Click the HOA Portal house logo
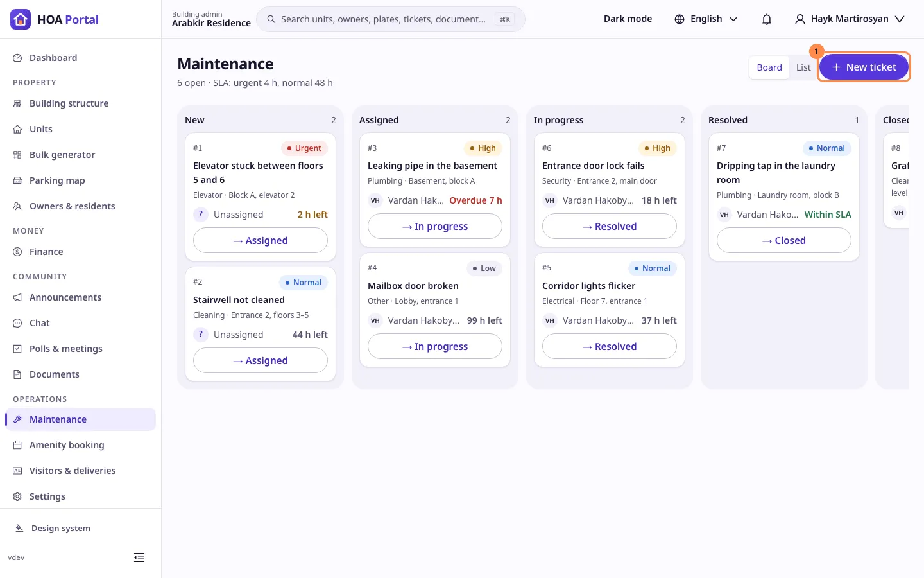The height and width of the screenshot is (578, 924). (x=21, y=19)
